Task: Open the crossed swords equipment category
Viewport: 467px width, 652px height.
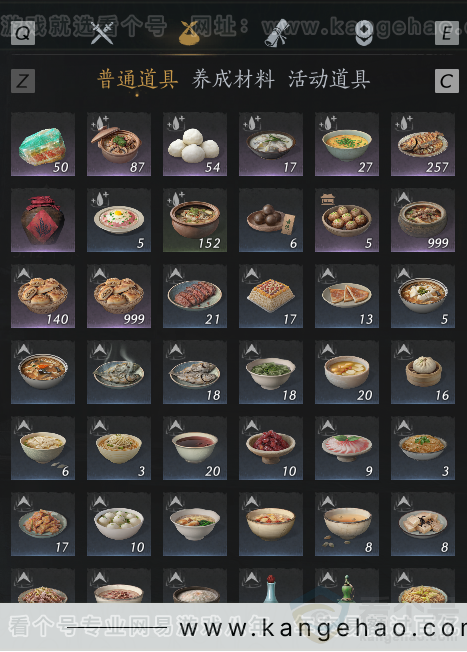Action: pyautogui.click(x=102, y=33)
